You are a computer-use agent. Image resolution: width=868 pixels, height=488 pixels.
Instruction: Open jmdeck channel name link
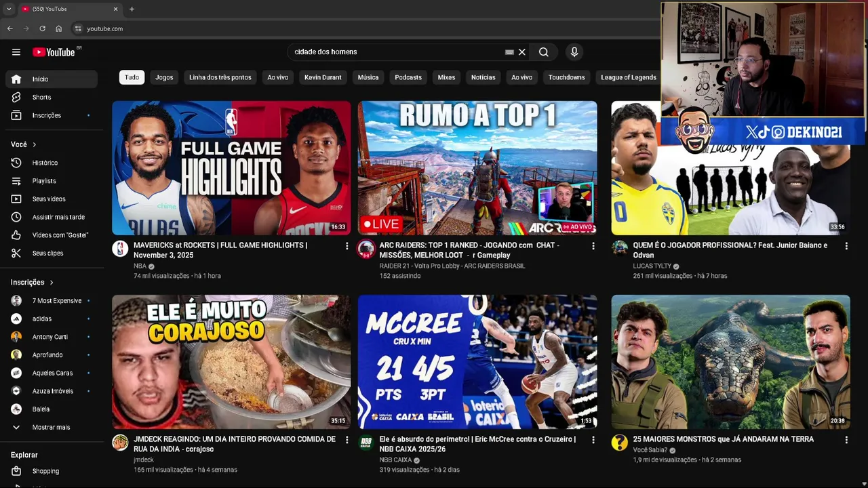point(144,460)
